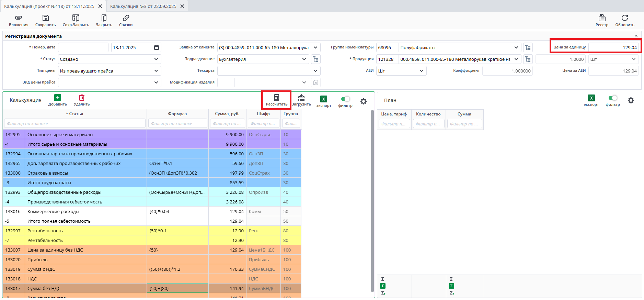Select Калькуляция (проект №118) tab
Image resolution: width=644 pixels, height=300 pixels.
pos(49,6)
